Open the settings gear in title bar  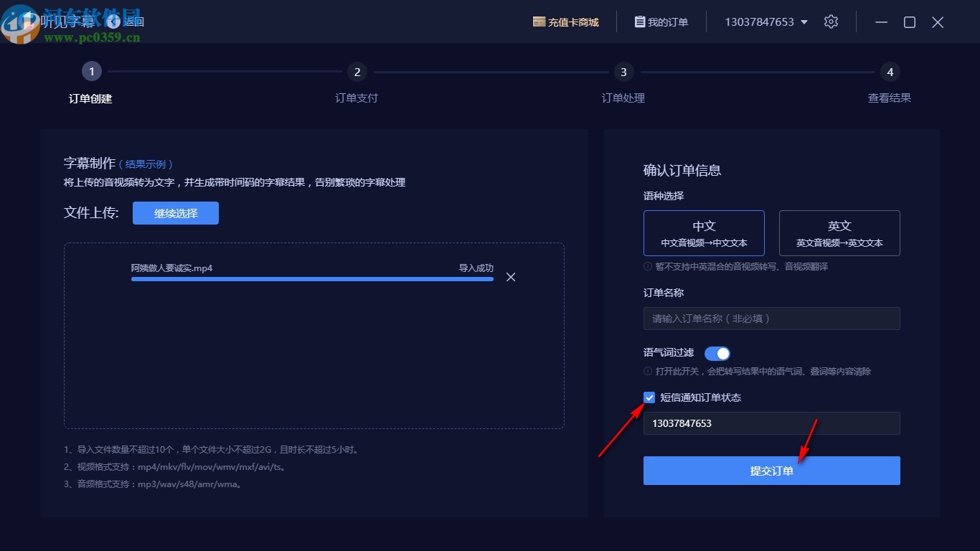tap(831, 22)
